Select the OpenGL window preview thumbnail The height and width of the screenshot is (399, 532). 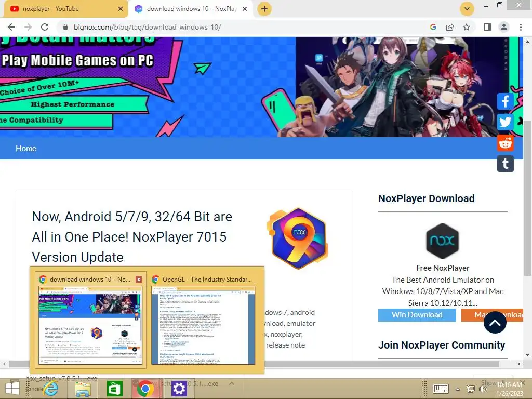203,325
